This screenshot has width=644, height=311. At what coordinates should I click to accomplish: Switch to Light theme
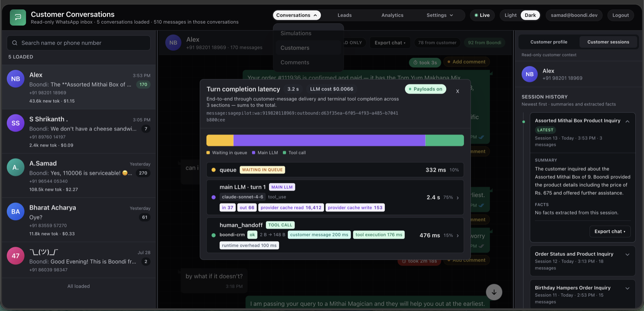point(510,15)
